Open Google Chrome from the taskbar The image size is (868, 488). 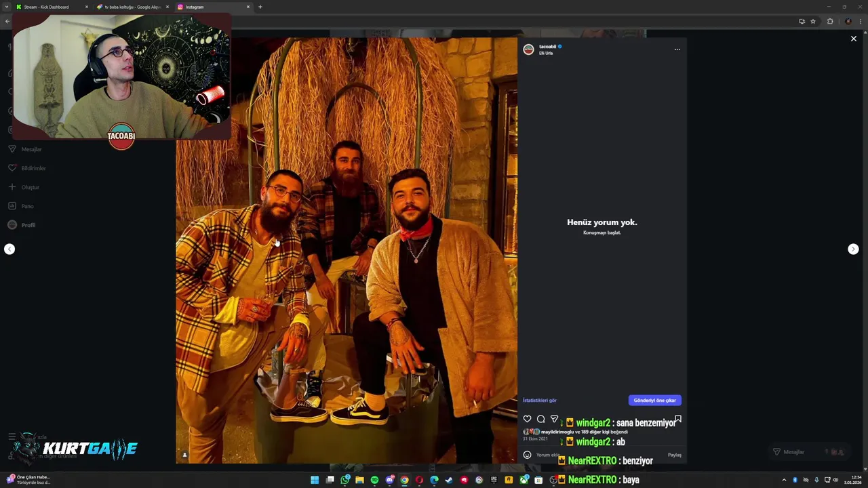pos(405,480)
